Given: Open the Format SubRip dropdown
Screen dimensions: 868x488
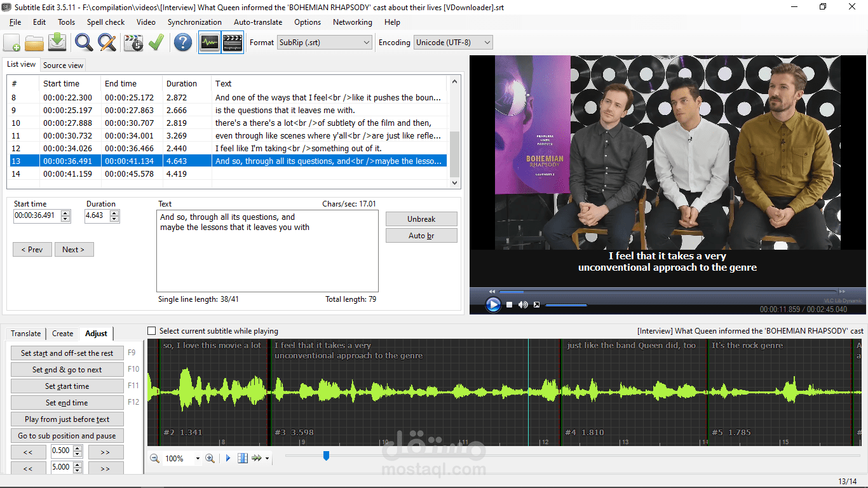Looking at the screenshot, I should (x=325, y=43).
